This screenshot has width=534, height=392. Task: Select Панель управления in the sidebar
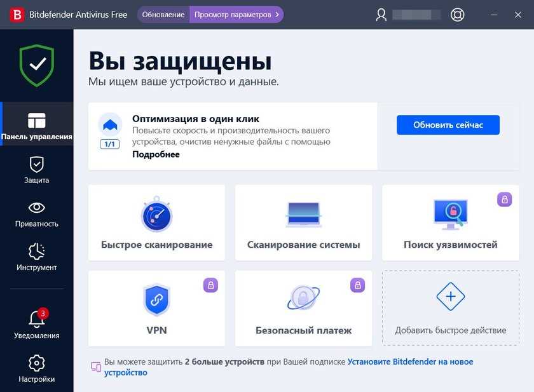(x=36, y=125)
